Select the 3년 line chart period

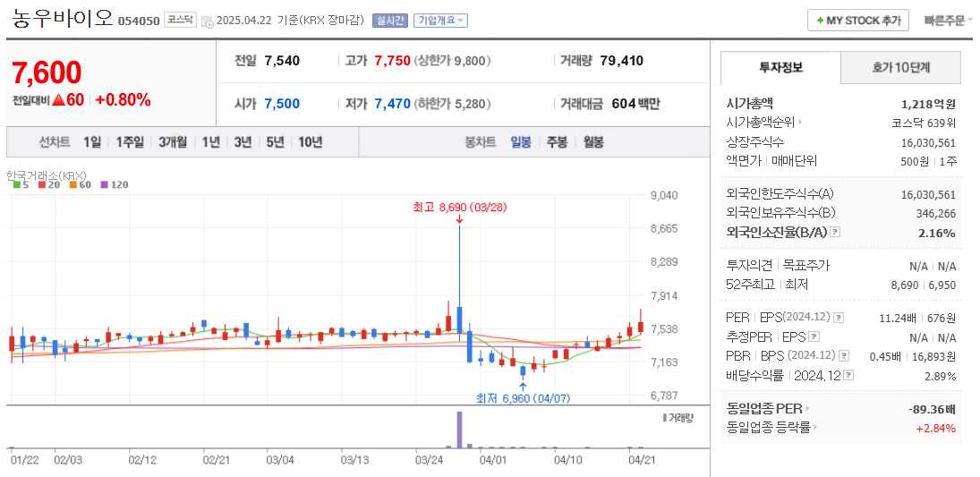243,142
